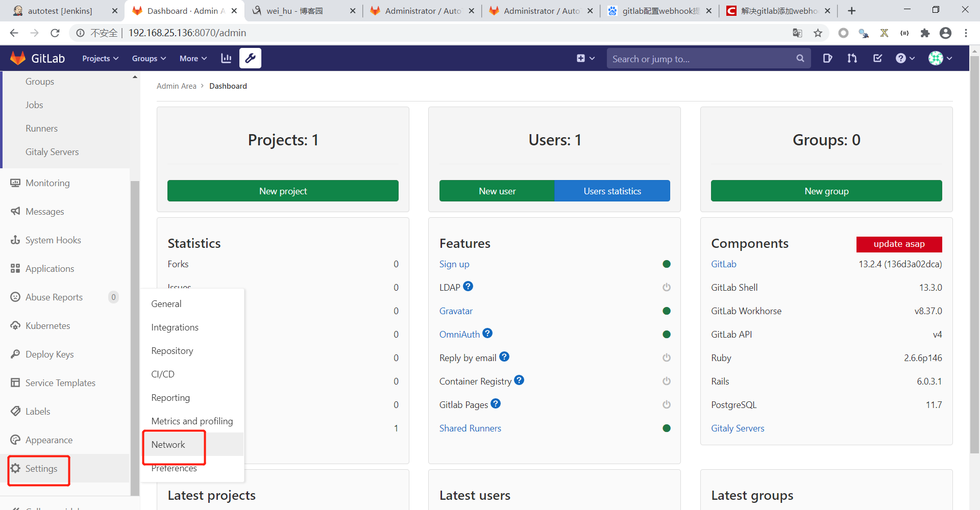Open the Issues icon in navbar
The height and width of the screenshot is (510, 980).
(x=827, y=58)
